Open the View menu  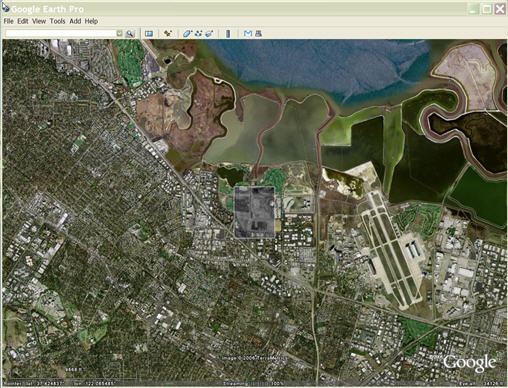pos(39,21)
